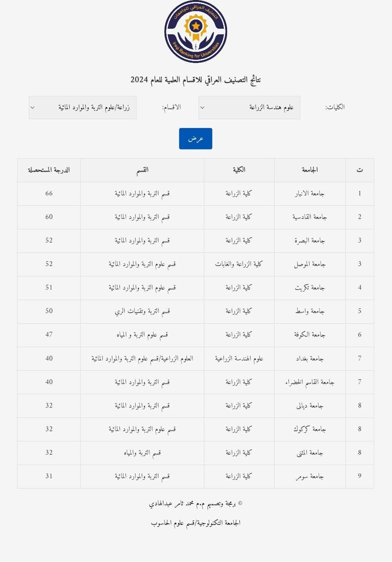392x562 pixels.
Task: Click قسم التربة وتقنيات الري department cell
Action: coord(142,311)
